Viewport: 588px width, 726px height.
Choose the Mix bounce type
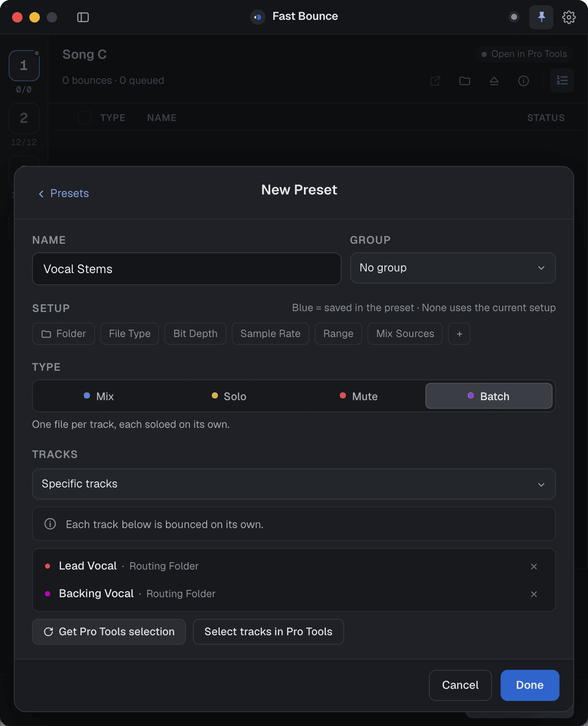(x=99, y=396)
